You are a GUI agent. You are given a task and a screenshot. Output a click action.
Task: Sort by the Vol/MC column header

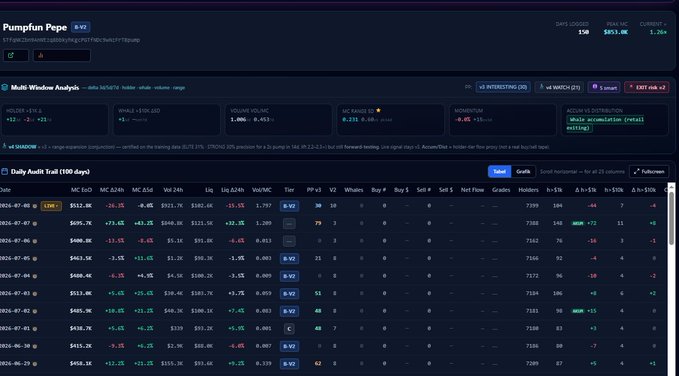coord(262,190)
